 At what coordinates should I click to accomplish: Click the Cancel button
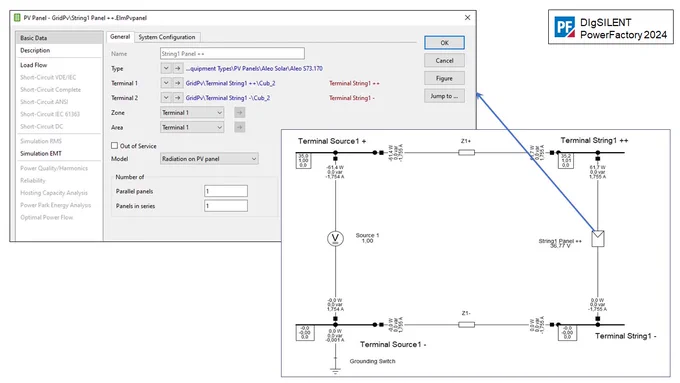pyautogui.click(x=444, y=60)
